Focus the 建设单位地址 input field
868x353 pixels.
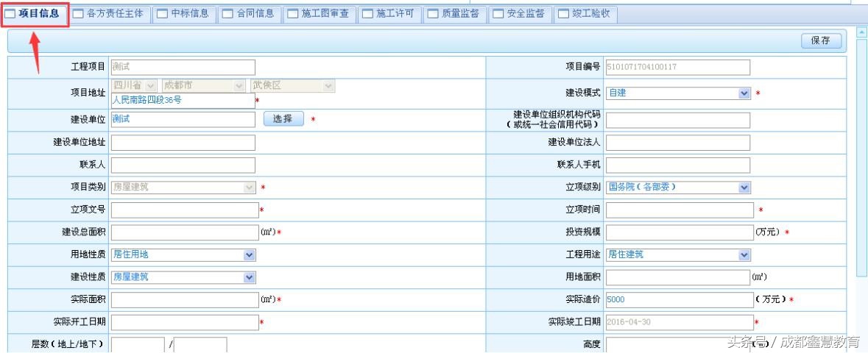183,143
